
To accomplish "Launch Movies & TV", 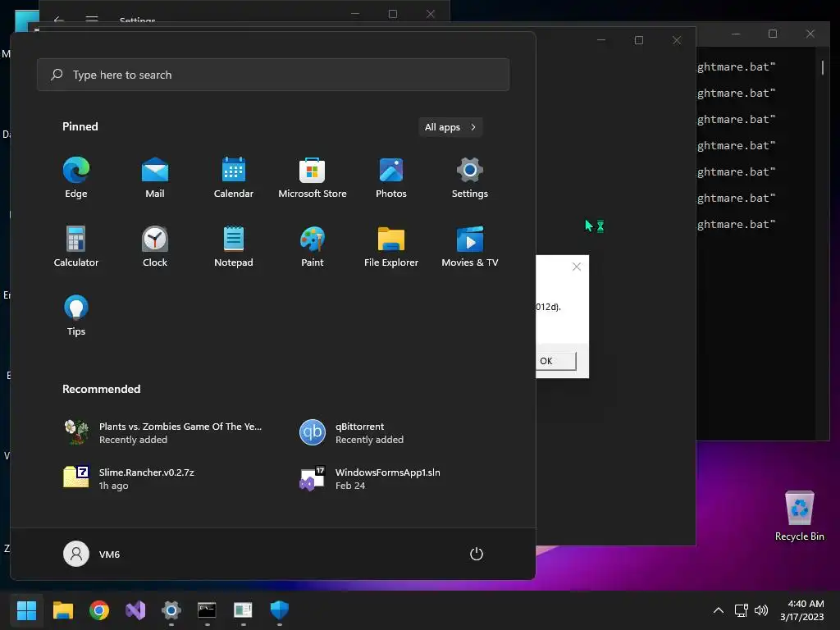I will (x=470, y=246).
